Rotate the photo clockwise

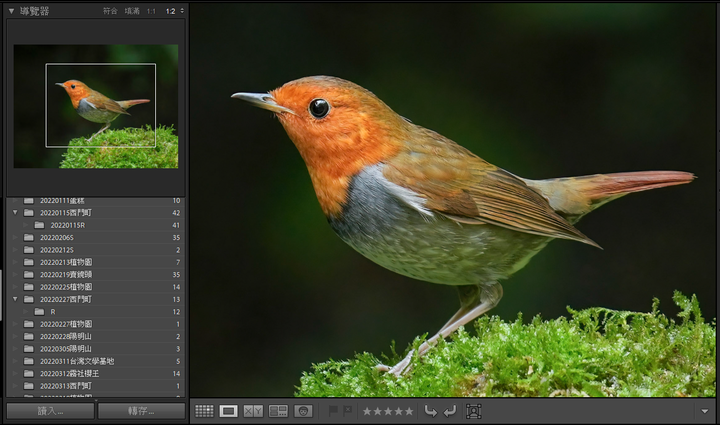pos(450,411)
